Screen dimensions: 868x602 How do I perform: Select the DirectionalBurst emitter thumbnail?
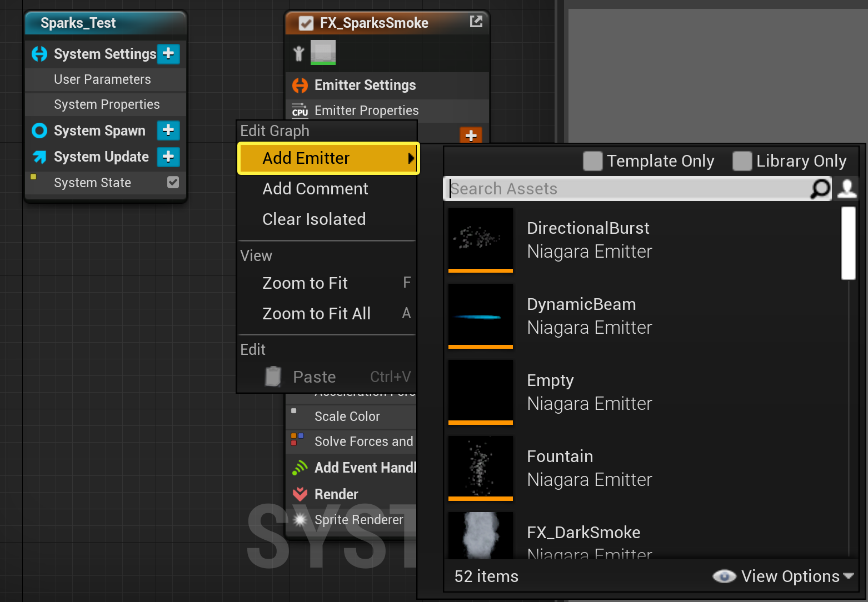[481, 240]
